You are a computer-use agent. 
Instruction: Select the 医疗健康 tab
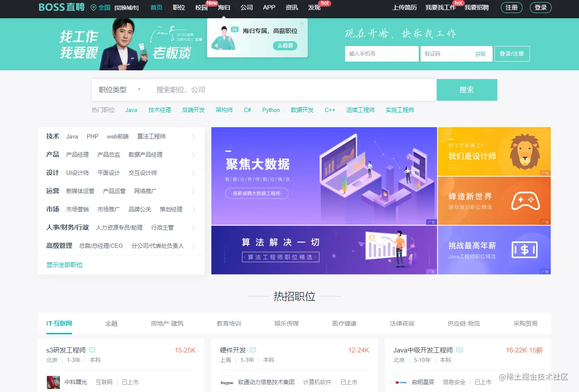tap(344, 323)
